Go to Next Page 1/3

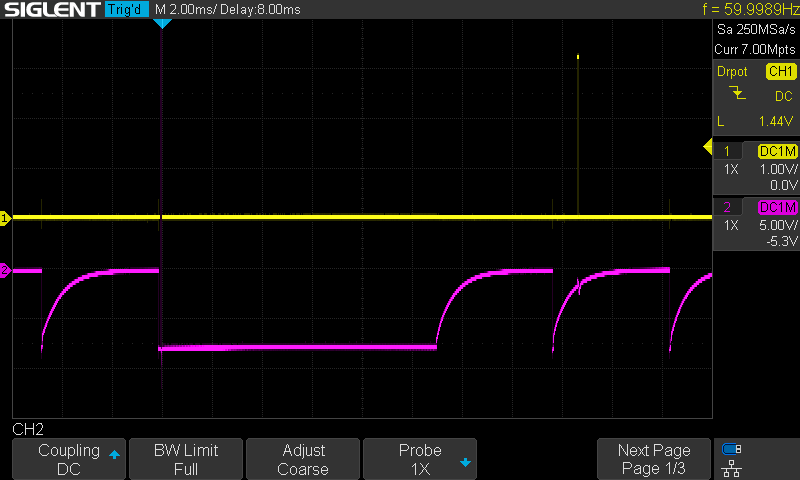654,459
